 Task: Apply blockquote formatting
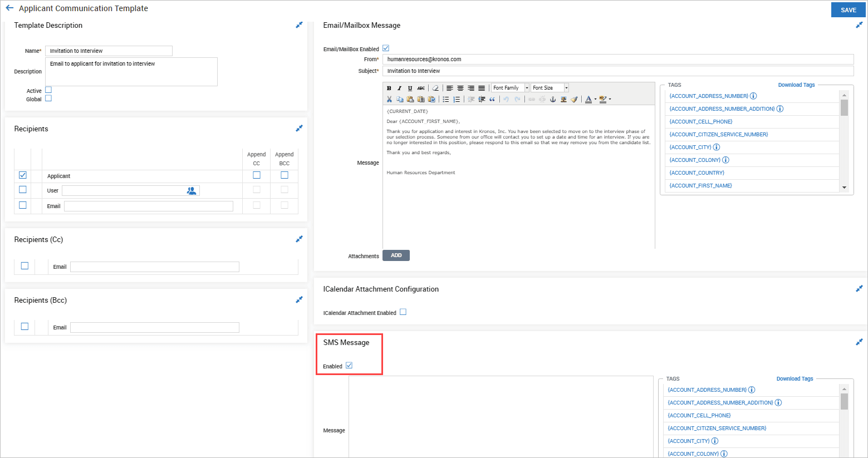click(492, 99)
